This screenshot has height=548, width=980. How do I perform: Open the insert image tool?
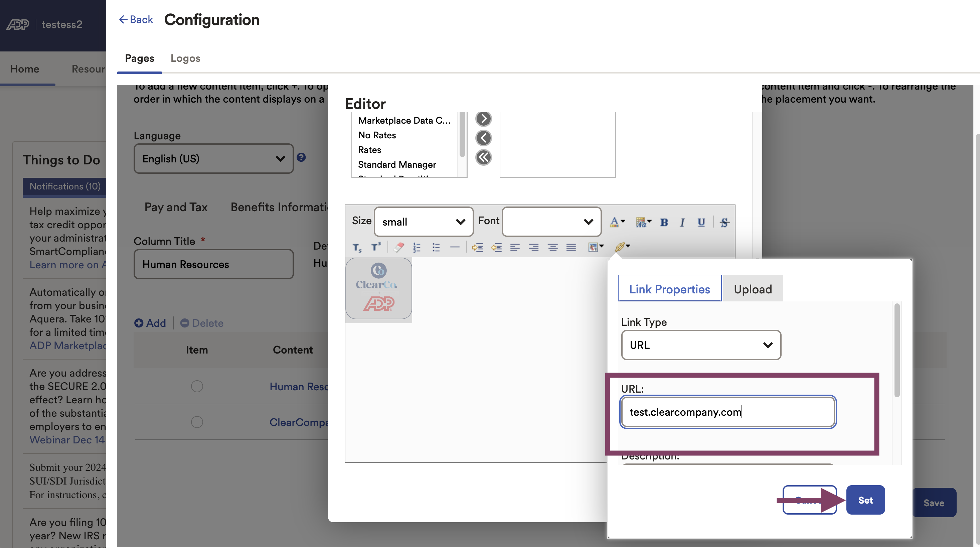pos(596,247)
